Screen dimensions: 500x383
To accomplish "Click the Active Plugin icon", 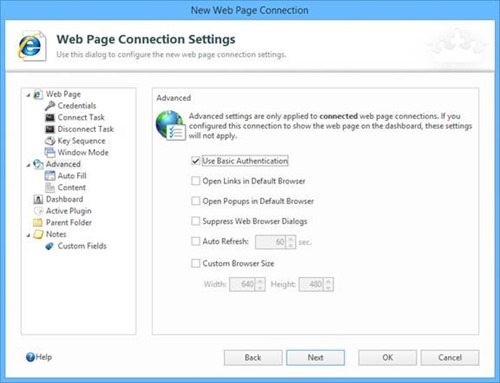I will (38, 211).
